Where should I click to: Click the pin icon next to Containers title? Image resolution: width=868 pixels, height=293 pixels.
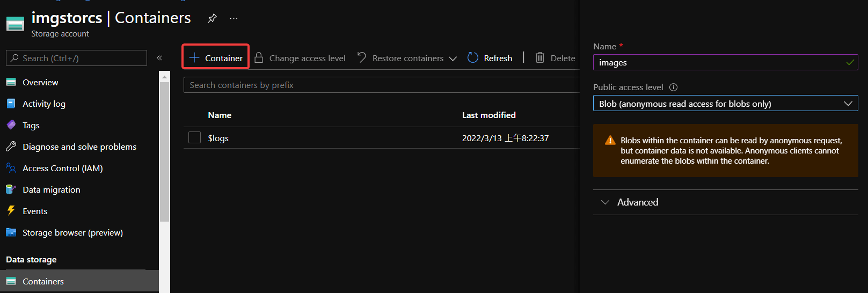pos(212,18)
